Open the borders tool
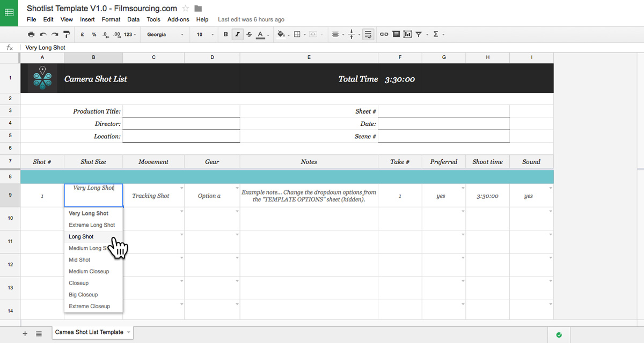 [299, 34]
